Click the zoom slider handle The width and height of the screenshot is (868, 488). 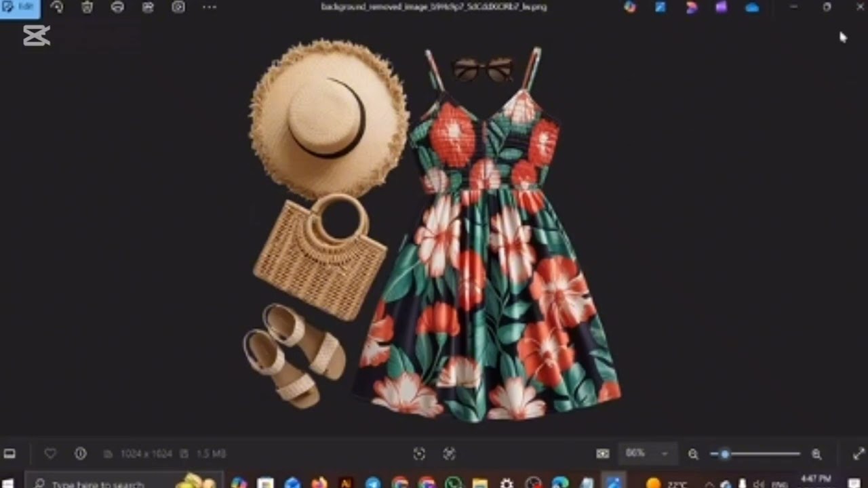click(725, 454)
